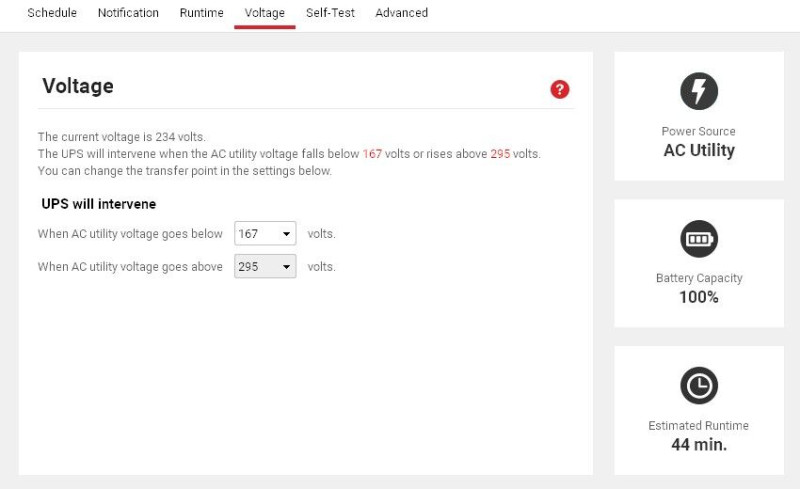Switch to the Advanced tab
This screenshot has height=489, width=800.
402,13
